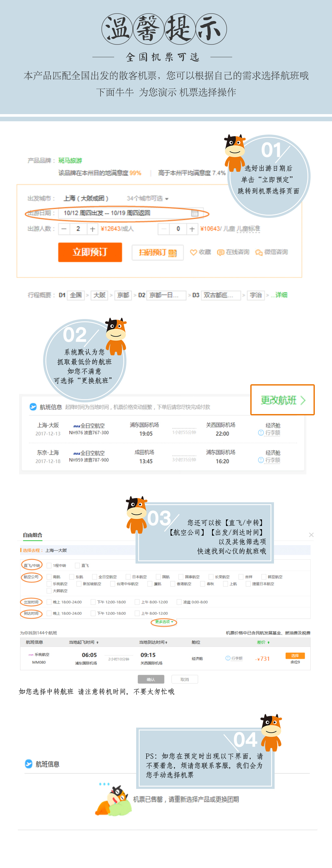Image resolution: width=332 pixels, height=868 pixels.
Task: Click the ANA logo on flight NH976
Action: (x=77, y=426)
